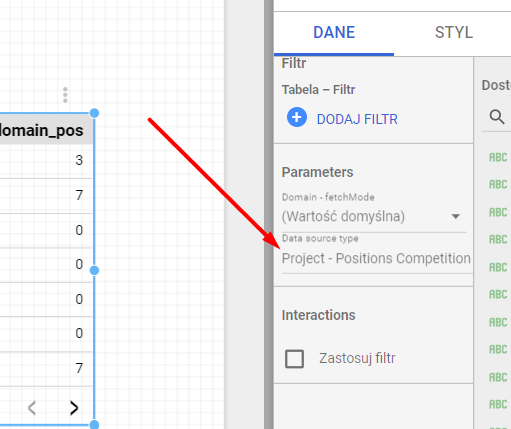Expand the Domain - fetchMode dropdown arrow
The width and height of the screenshot is (511, 429).
click(456, 216)
